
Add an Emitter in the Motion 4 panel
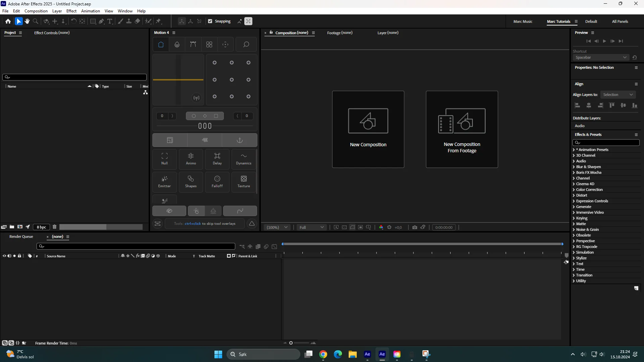[164, 182]
